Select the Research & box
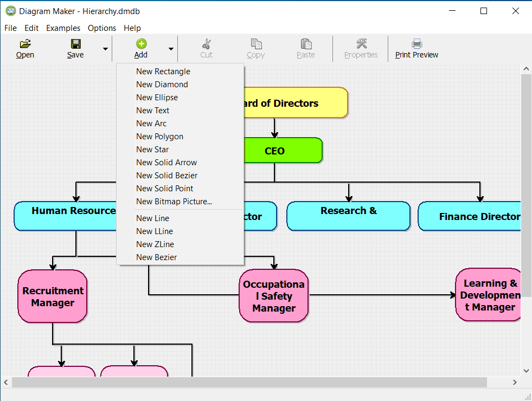This screenshot has width=532, height=401. click(x=349, y=216)
